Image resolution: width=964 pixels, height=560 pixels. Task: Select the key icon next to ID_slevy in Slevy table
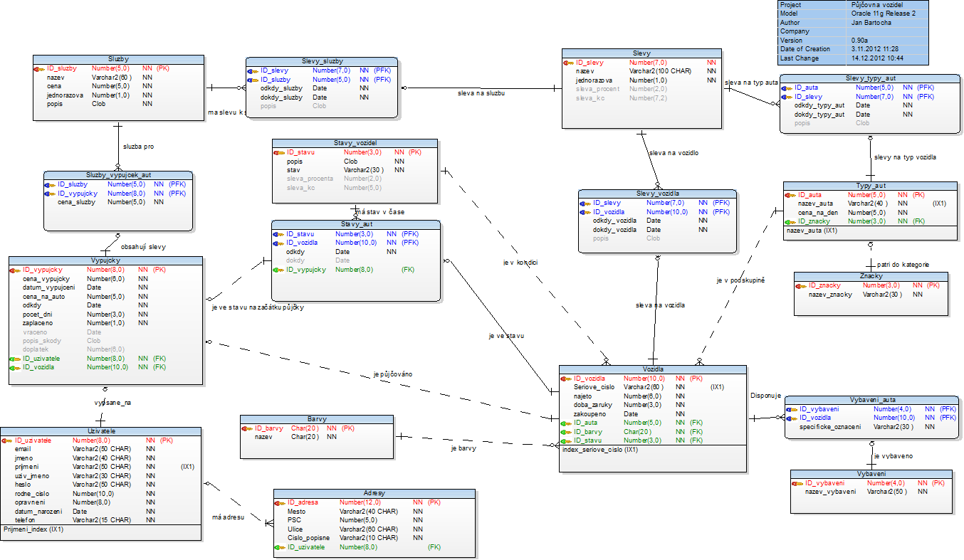(568, 63)
